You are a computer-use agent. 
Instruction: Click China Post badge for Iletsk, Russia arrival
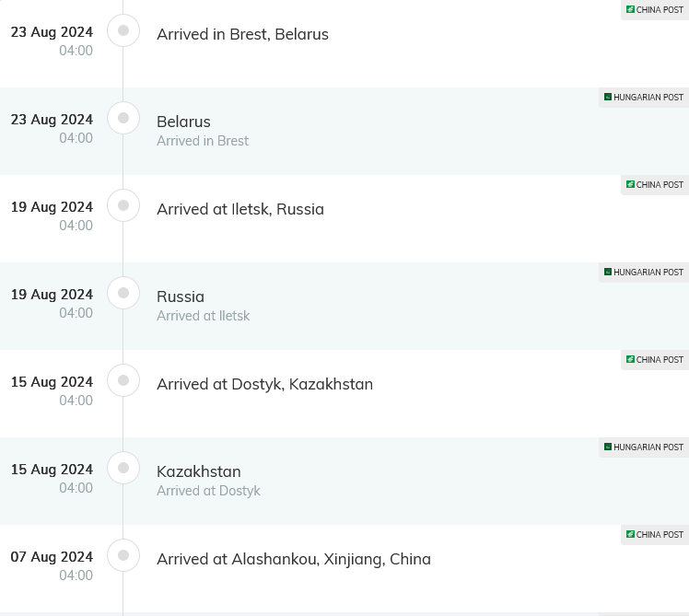pyautogui.click(x=655, y=185)
